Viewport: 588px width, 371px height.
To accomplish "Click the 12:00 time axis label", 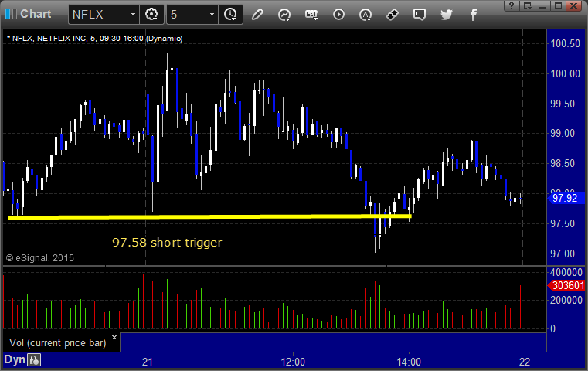I will click(293, 362).
